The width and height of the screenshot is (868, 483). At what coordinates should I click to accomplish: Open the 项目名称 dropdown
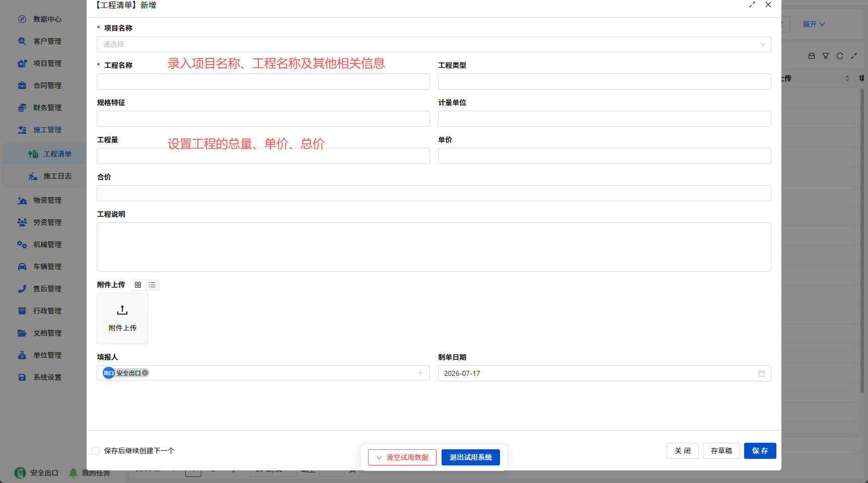pyautogui.click(x=434, y=44)
